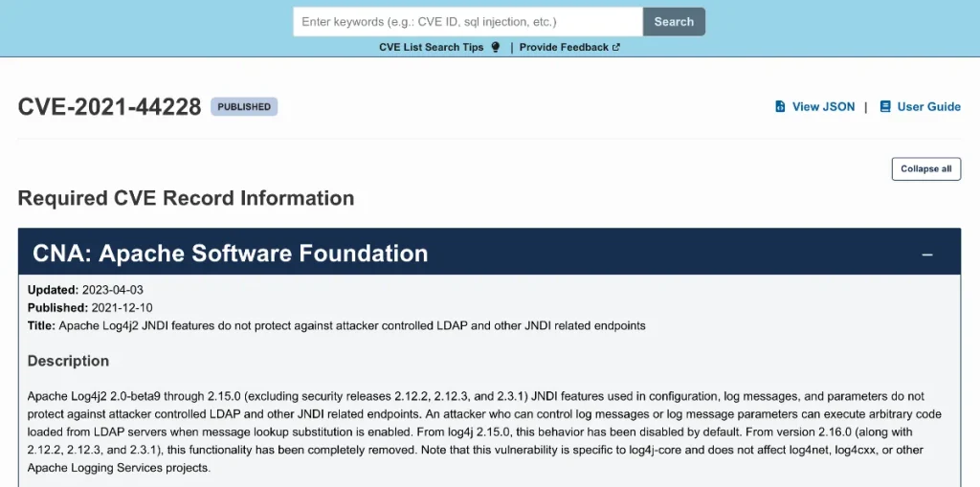Click the lightbulb icon beside Search Tips
The image size is (980, 487).
pyautogui.click(x=496, y=48)
